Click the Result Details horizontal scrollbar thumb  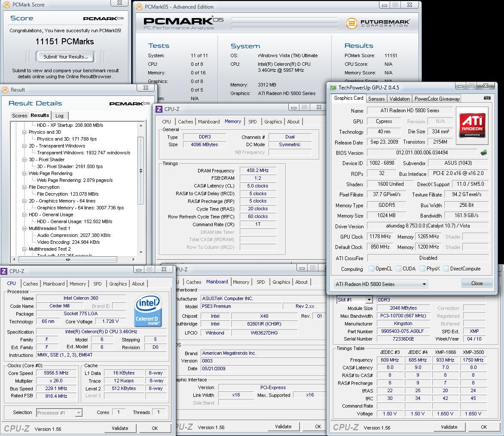click(68, 259)
